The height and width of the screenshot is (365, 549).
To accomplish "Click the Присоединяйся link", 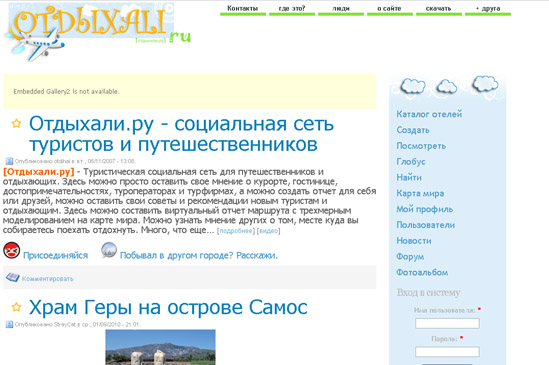I will coord(55,255).
